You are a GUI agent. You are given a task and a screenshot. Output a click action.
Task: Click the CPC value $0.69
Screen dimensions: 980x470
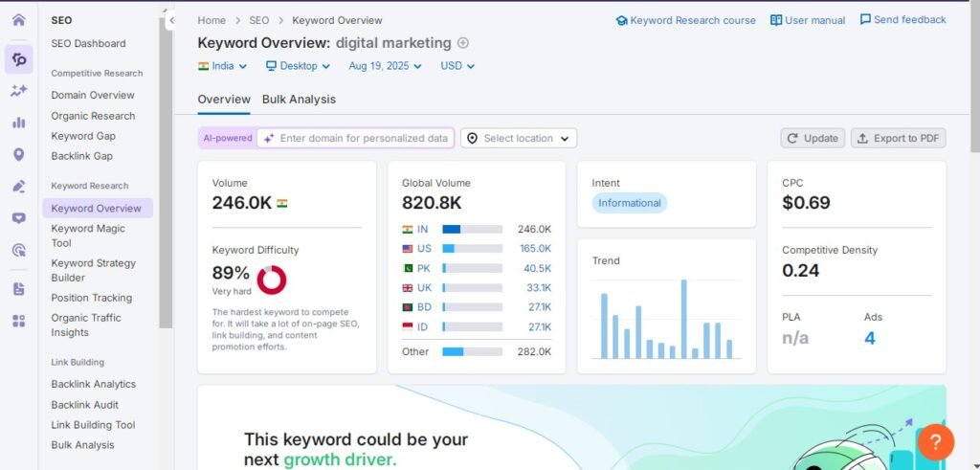coord(806,203)
